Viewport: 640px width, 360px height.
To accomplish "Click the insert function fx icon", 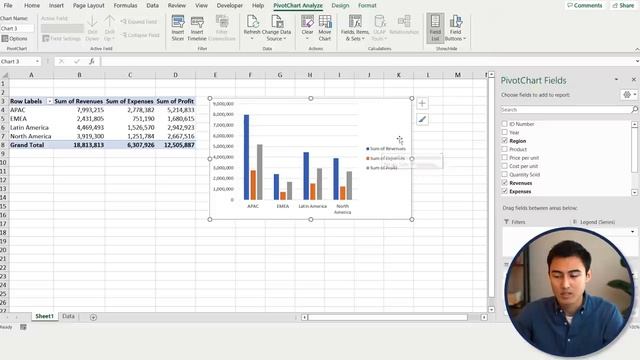I will click(92, 61).
